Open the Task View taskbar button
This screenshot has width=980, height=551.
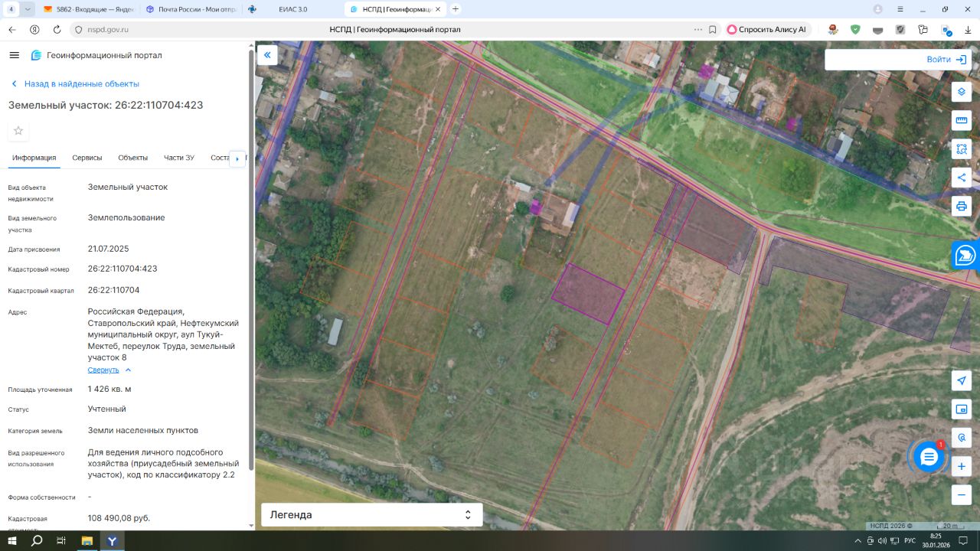pyautogui.click(x=62, y=540)
